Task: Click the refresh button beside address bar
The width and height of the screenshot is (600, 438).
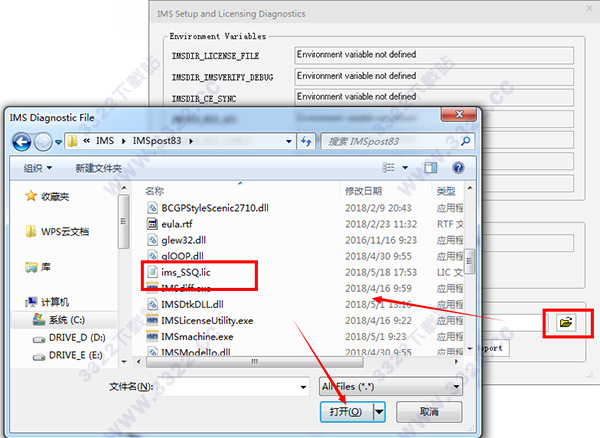Action: pyautogui.click(x=306, y=142)
